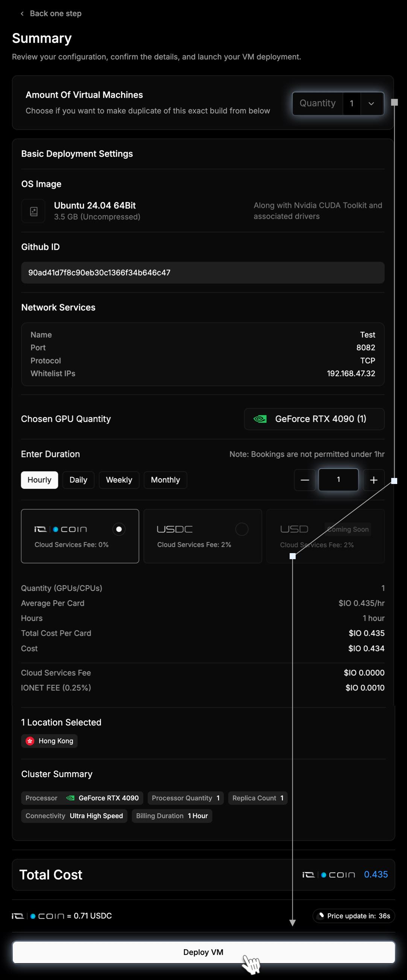This screenshot has width=407, height=980.
Task: Switch duration to Hourly
Action: pyautogui.click(x=39, y=480)
